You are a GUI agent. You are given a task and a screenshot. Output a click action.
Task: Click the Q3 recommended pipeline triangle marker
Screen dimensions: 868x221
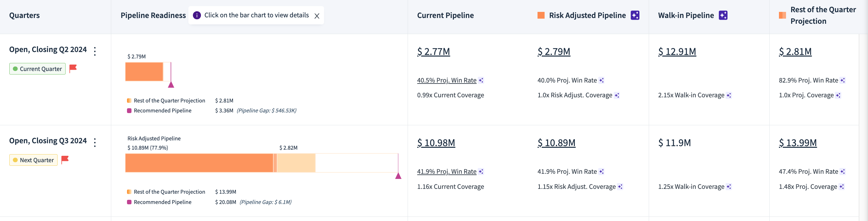point(398,176)
